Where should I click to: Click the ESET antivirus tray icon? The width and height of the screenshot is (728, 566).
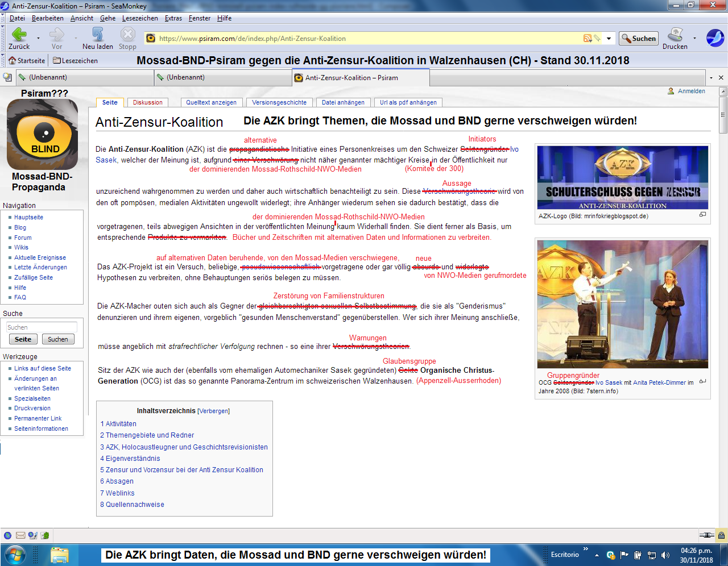coord(611,555)
